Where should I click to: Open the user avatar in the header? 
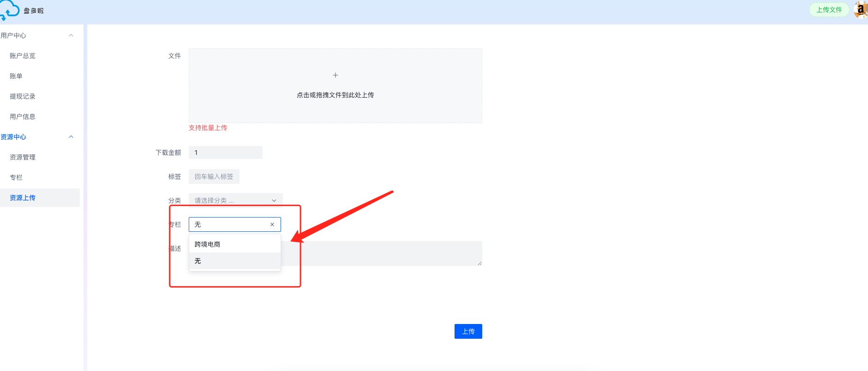coord(861,10)
